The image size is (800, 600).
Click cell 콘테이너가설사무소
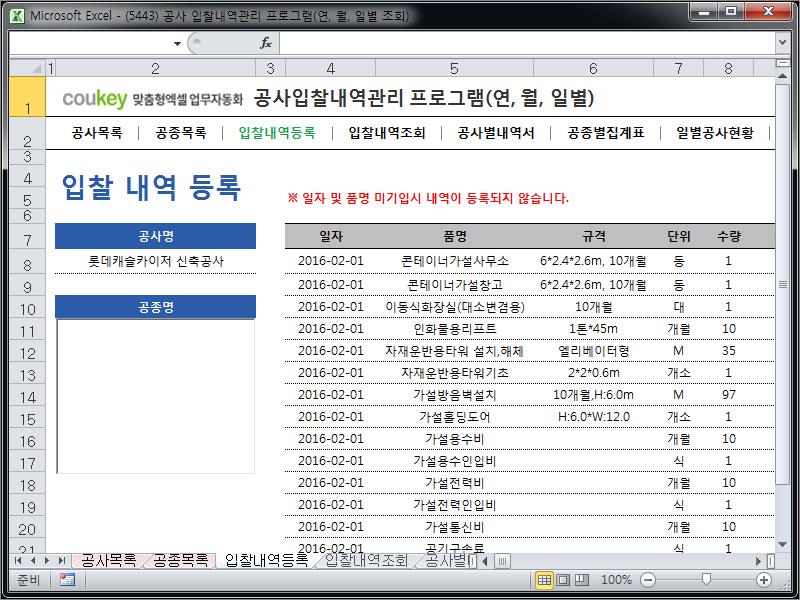click(455, 261)
